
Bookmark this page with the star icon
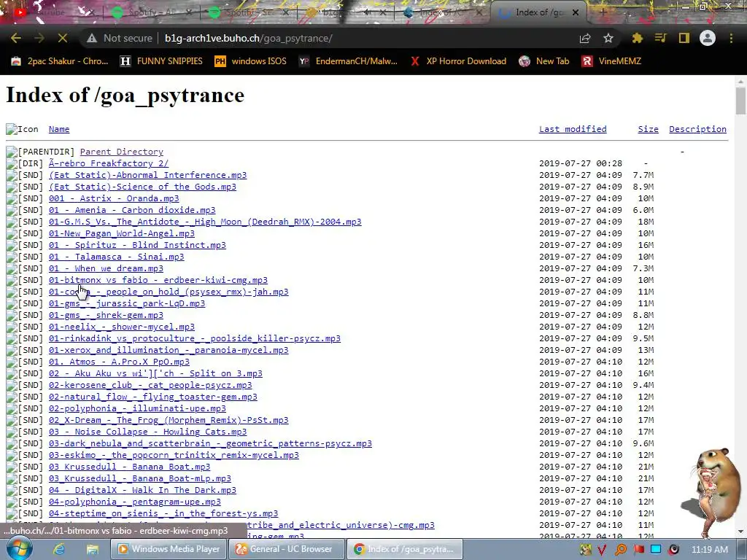point(608,38)
